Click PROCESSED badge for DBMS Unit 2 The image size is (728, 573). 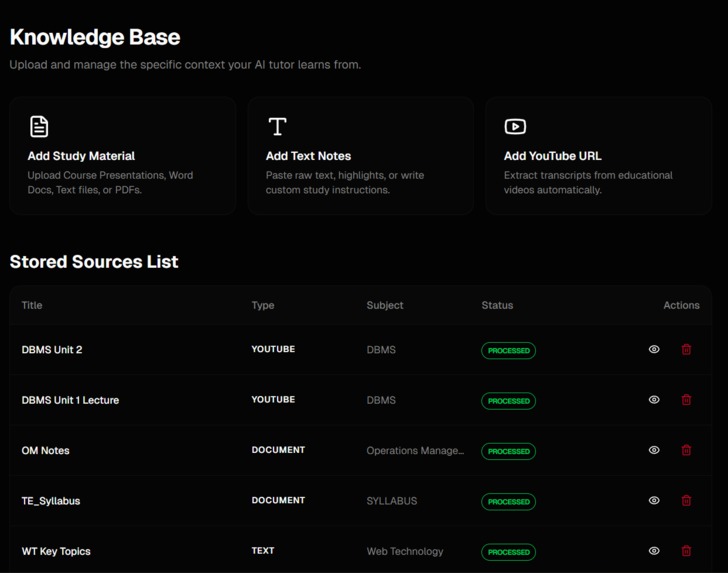coord(508,351)
